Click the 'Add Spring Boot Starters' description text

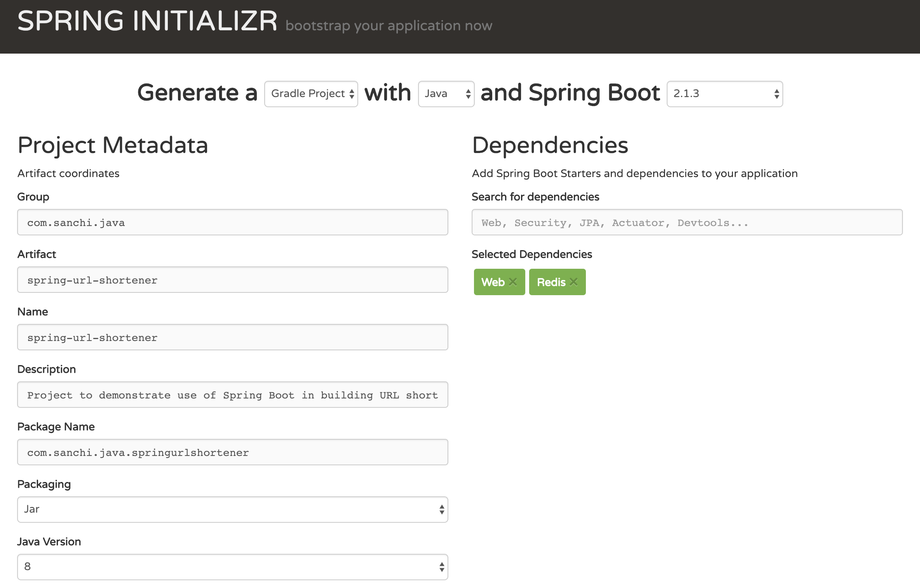pos(635,173)
